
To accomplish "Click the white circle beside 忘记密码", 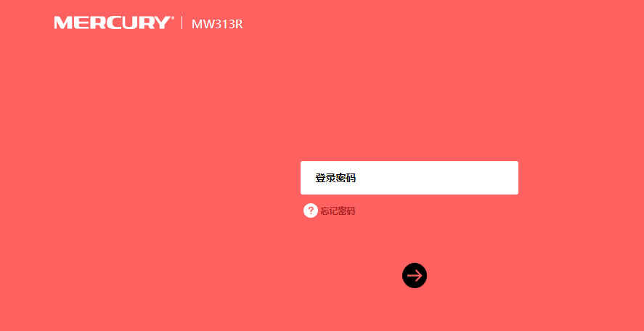I will pyautogui.click(x=311, y=211).
